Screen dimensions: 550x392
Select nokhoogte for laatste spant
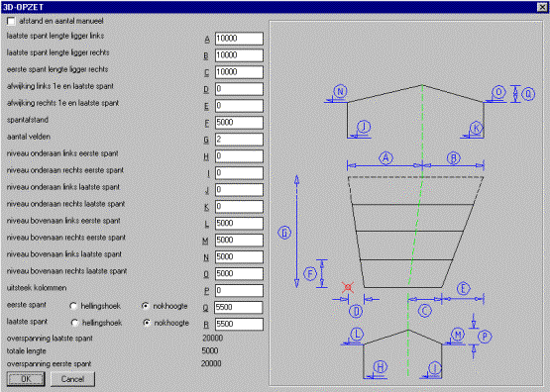pos(147,323)
